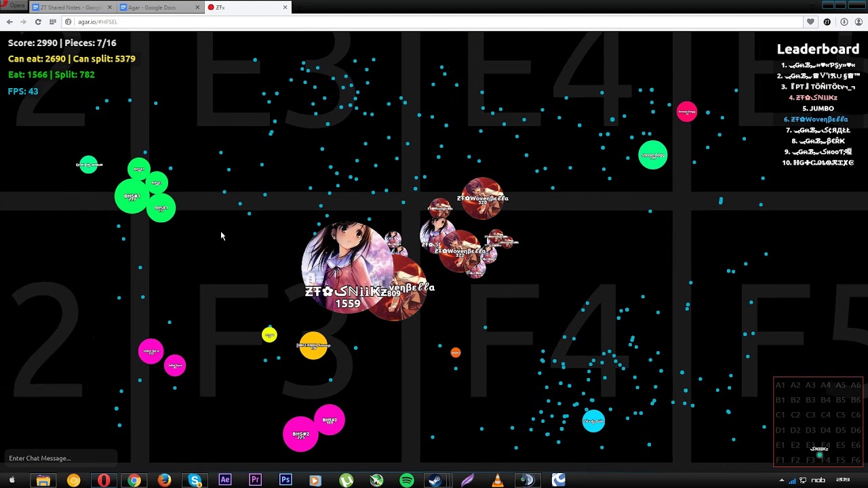Click leaderboard entry 4 ZT SNIIKz
868x488 pixels.
tap(813, 98)
